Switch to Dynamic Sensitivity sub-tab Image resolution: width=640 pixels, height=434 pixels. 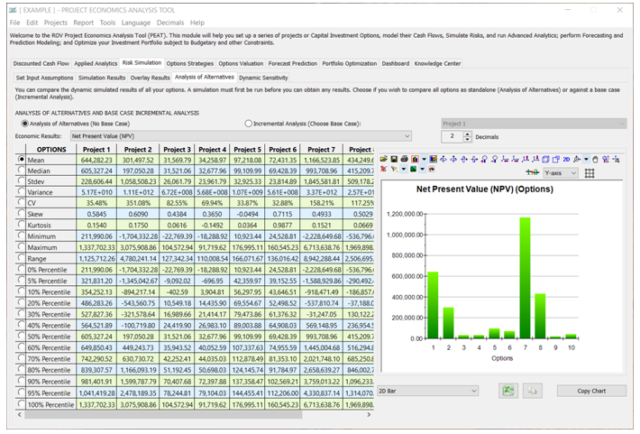click(x=263, y=78)
